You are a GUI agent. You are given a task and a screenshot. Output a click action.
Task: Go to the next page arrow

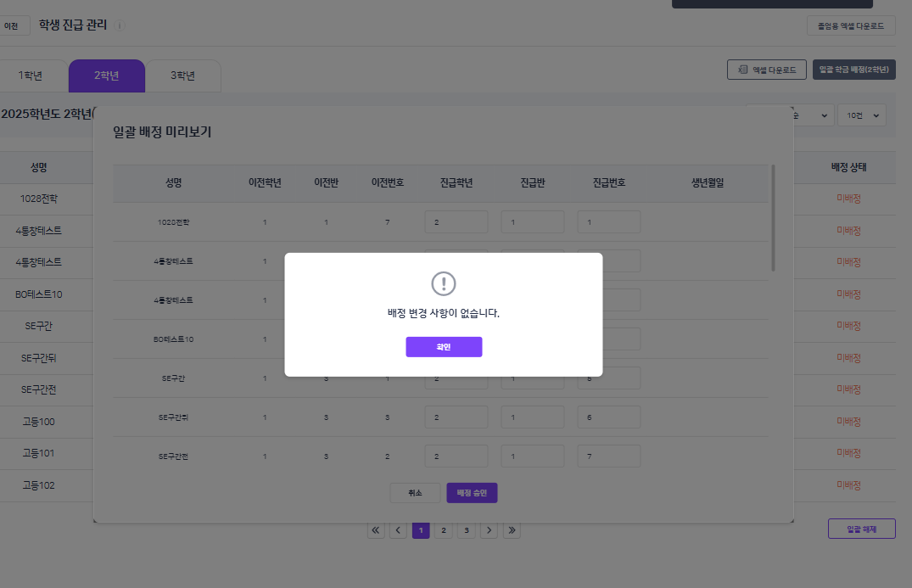click(489, 530)
